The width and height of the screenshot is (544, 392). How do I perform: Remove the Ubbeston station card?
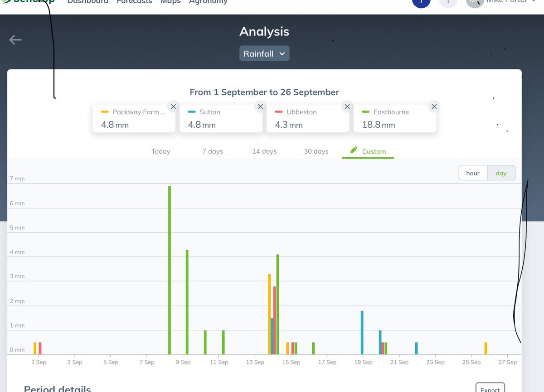[347, 106]
